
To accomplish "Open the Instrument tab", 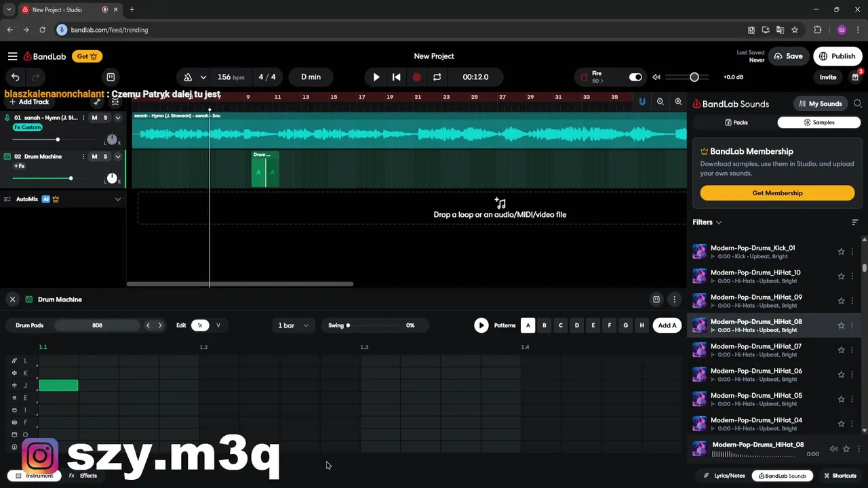I will coord(34,476).
